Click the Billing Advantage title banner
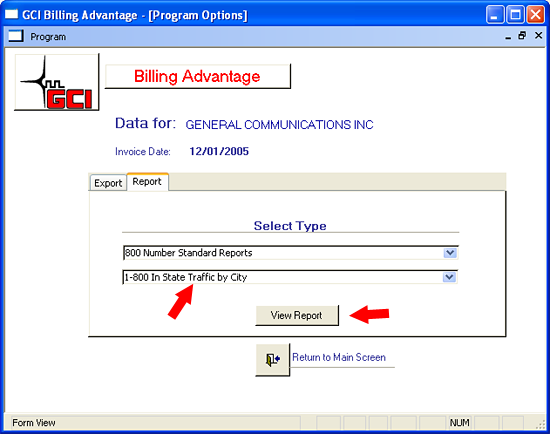Screen dimensions: 550x434 (x=198, y=76)
